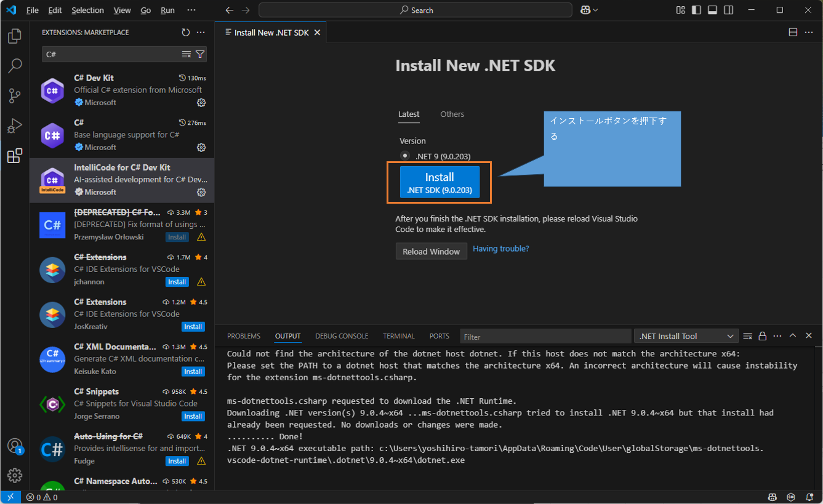The image size is (823, 504).
Task: Switch to the Others tab
Action: (x=452, y=114)
